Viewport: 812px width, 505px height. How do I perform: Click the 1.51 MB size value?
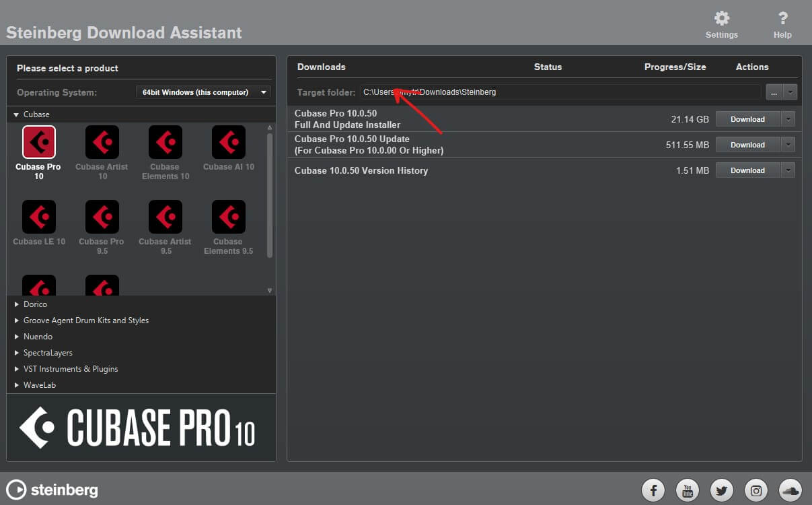click(692, 170)
